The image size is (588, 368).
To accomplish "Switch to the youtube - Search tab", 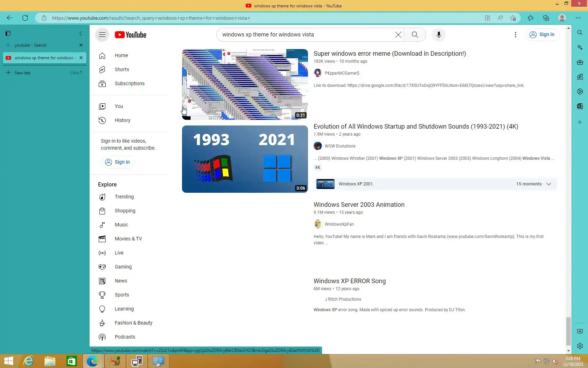I will click(41, 45).
